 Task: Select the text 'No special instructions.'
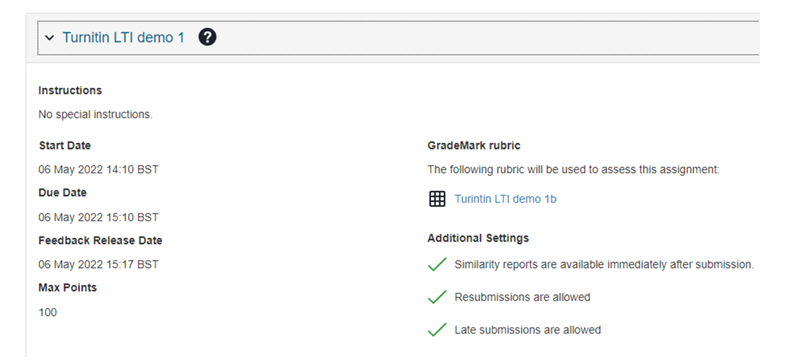click(x=95, y=115)
